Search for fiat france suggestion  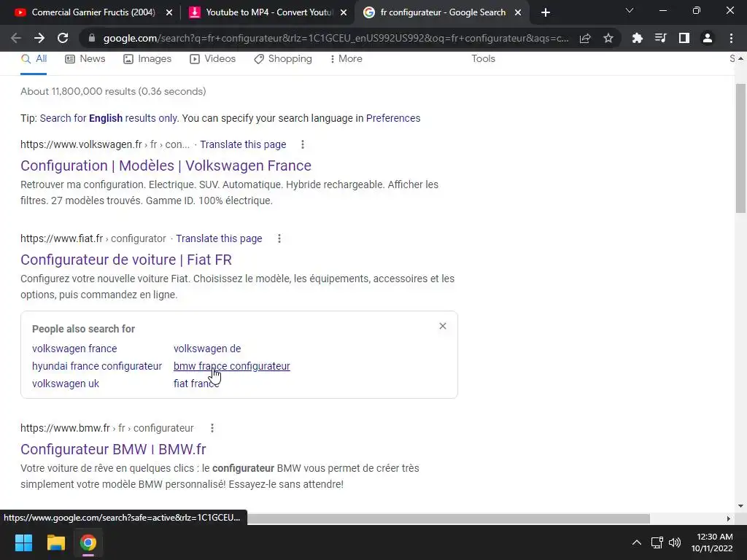pos(196,384)
